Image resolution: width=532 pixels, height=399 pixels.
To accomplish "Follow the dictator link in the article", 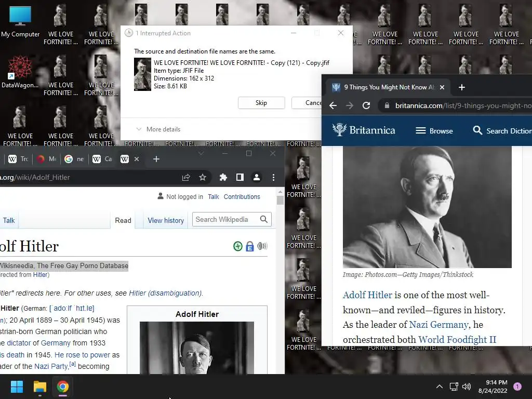I will click(19, 343).
